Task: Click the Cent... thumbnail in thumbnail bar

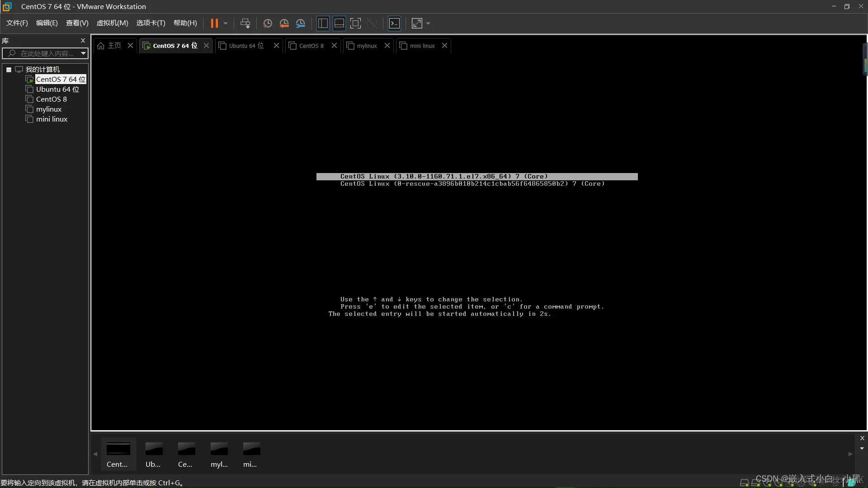Action: pos(118,455)
